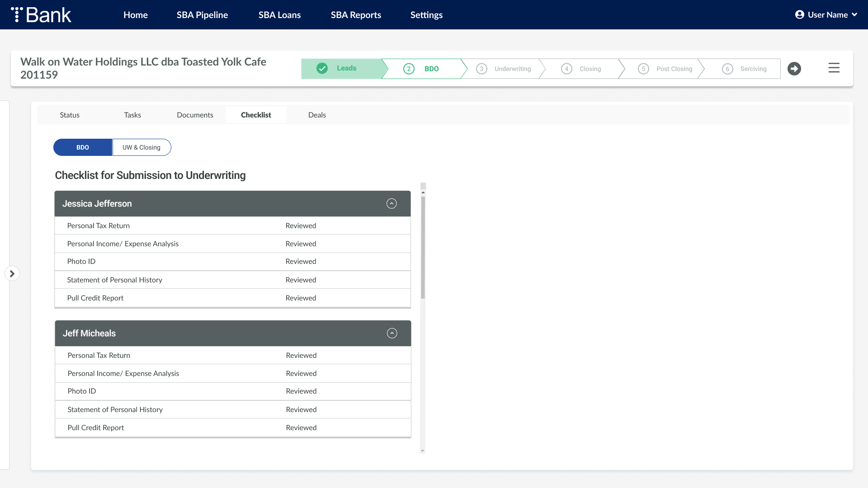Open the User Name dropdown arrow
Screen dimensions: 868x488
[x=854, y=14]
